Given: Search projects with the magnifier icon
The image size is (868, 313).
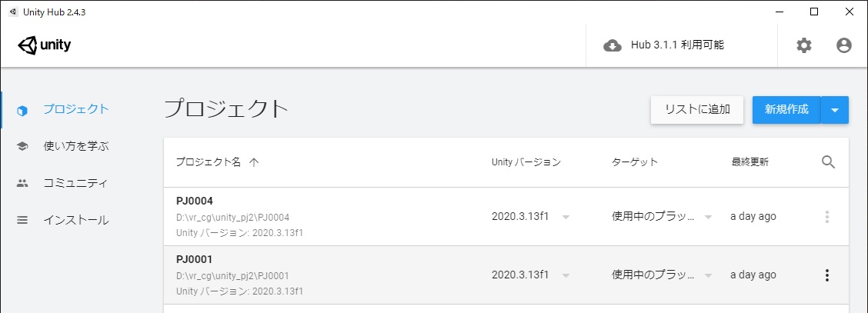Looking at the screenshot, I should (x=828, y=162).
